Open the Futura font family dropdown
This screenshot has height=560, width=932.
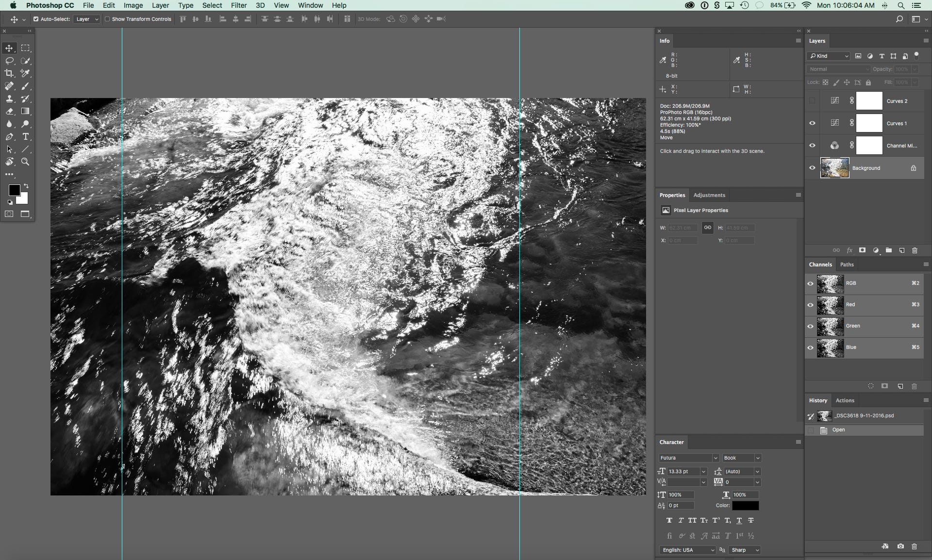688,458
